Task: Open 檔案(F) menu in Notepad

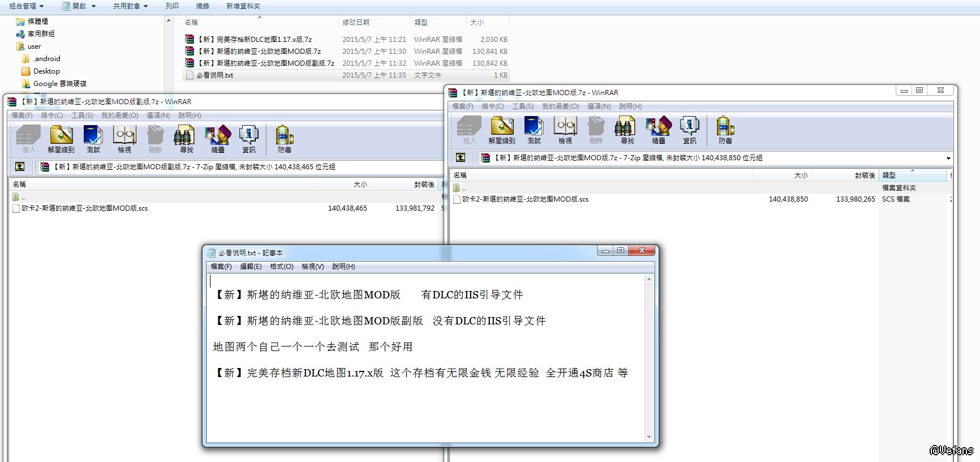Action: point(221,267)
